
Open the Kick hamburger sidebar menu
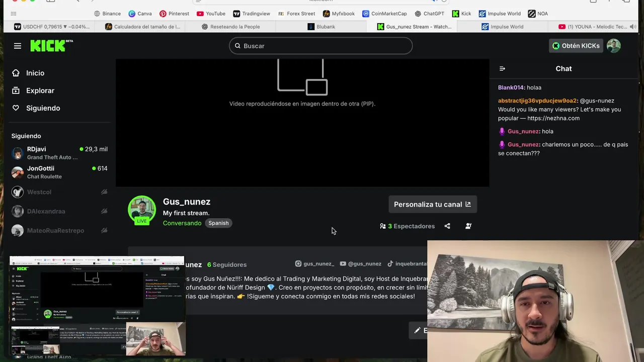(x=18, y=46)
